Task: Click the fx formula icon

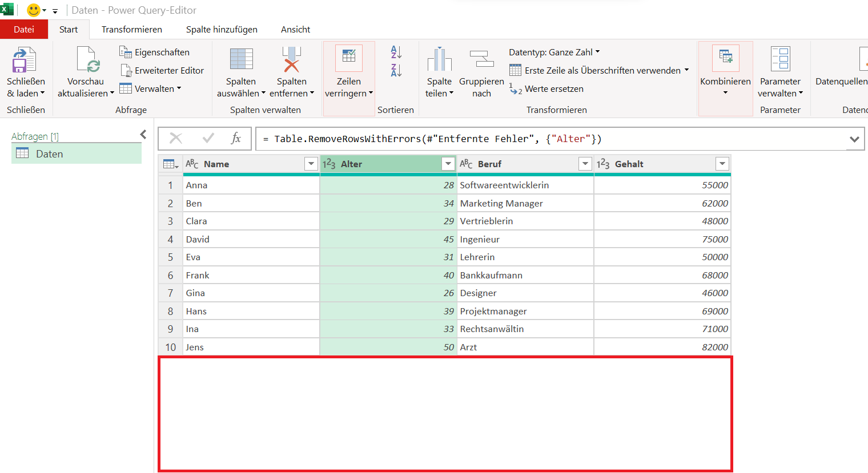Action: click(x=236, y=139)
